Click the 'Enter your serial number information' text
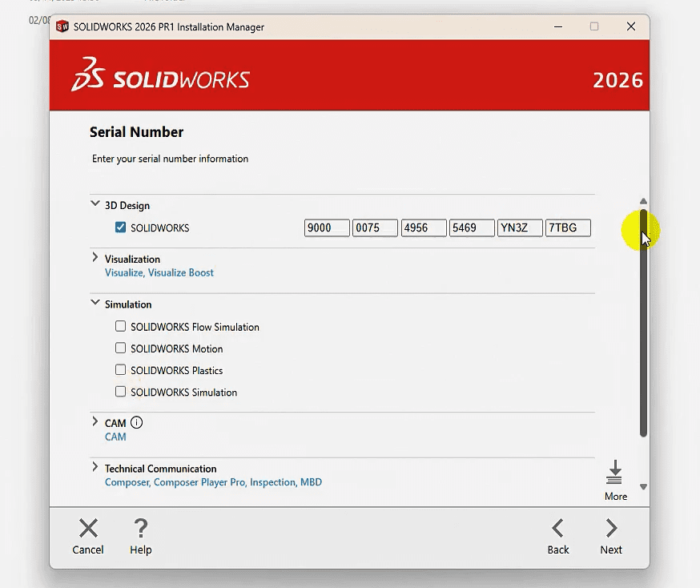Viewport: 700px width, 588px height. pos(170,159)
